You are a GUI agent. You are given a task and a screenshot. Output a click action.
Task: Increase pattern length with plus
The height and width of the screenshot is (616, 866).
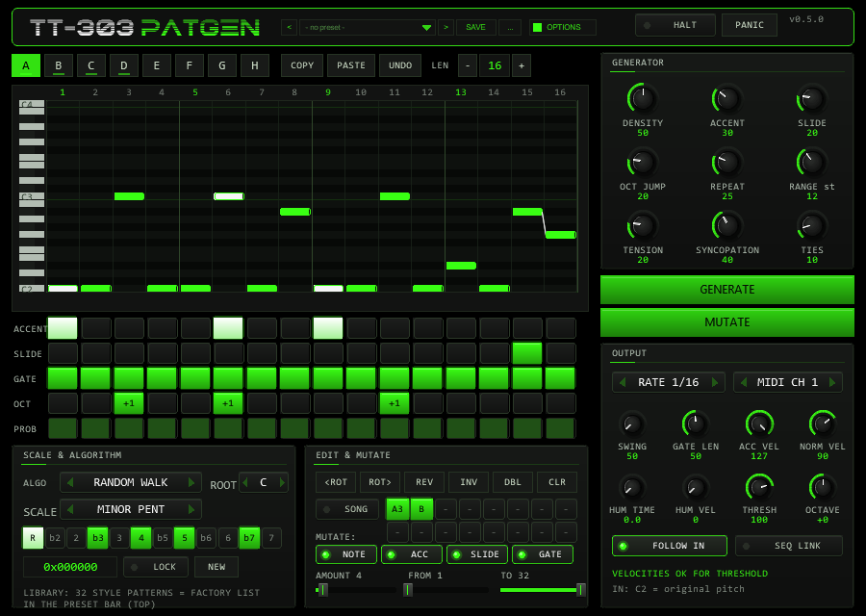coord(522,65)
